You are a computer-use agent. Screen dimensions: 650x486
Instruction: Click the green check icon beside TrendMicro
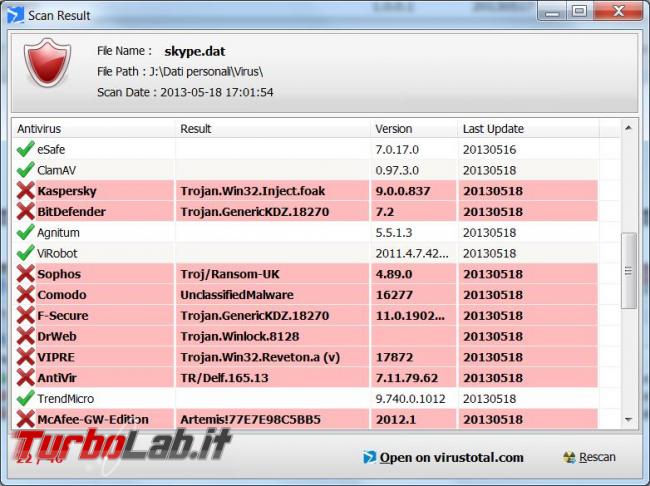[25, 398]
